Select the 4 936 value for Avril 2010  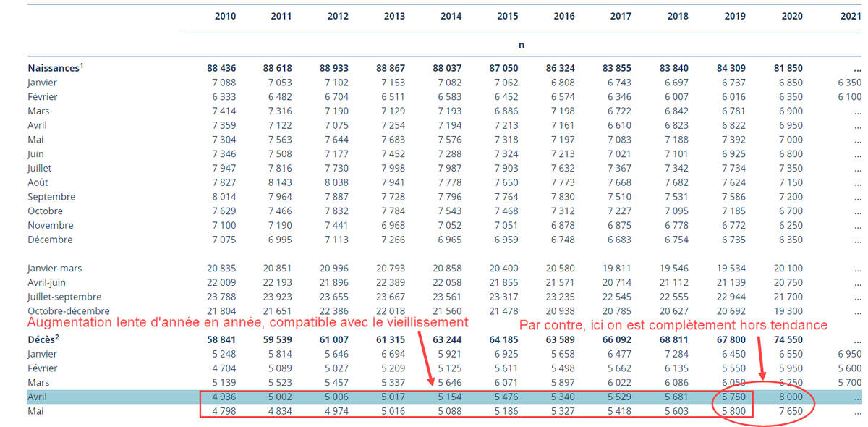click(224, 397)
